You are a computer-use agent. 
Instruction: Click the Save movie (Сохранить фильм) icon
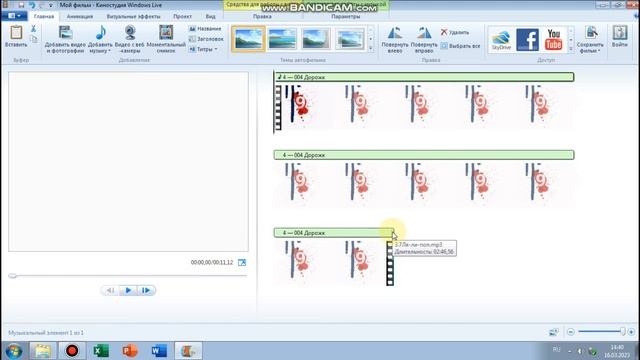591,33
